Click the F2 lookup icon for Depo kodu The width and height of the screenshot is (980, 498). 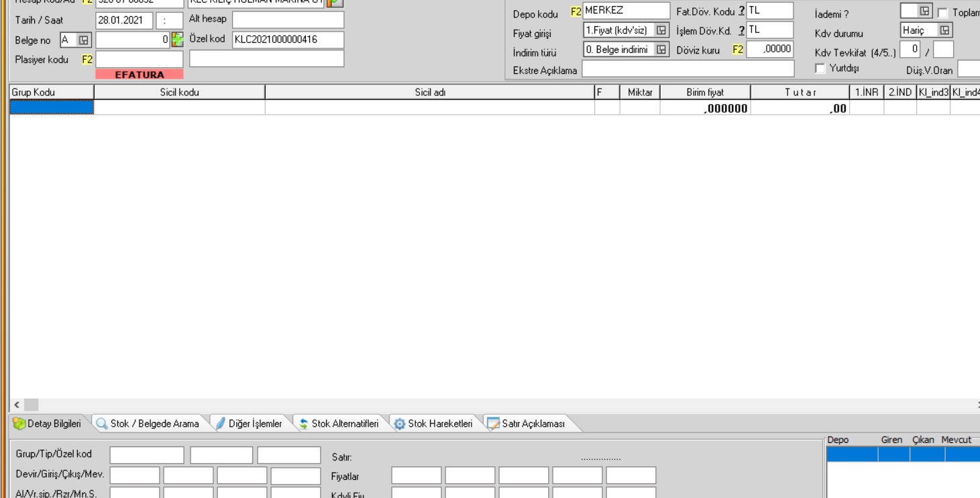tap(576, 11)
